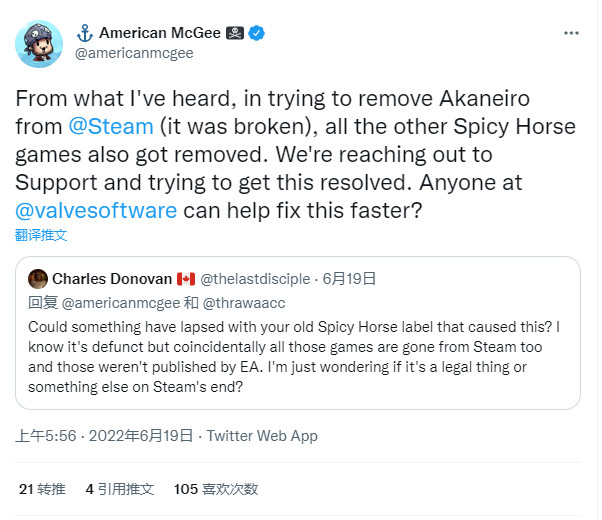Click the Canada flag emoji
This screenshot has width=602, height=520.
coord(185,278)
